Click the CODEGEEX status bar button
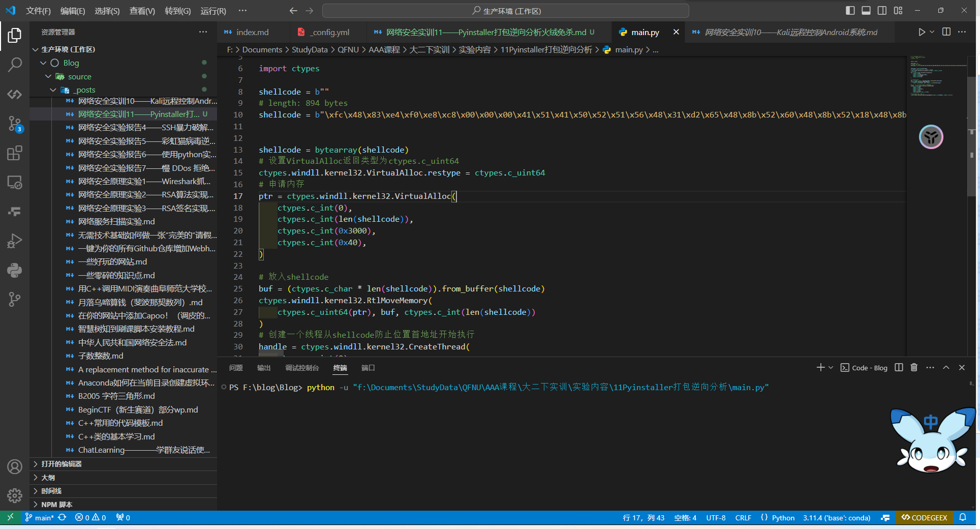980x529 pixels. tap(924, 518)
